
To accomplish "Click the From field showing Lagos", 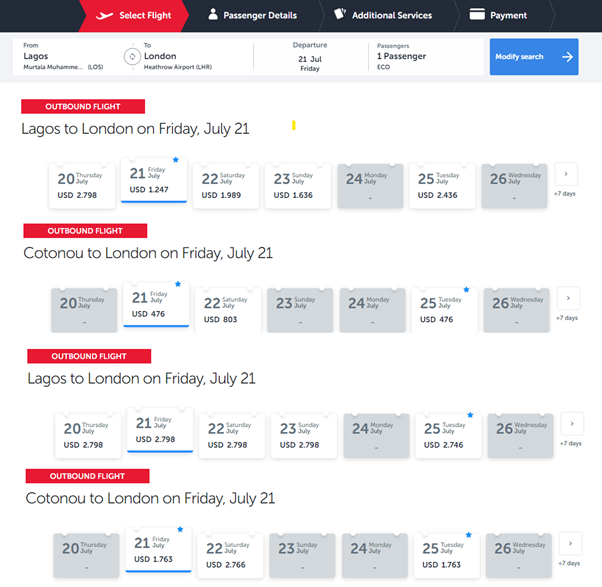I will point(65,57).
